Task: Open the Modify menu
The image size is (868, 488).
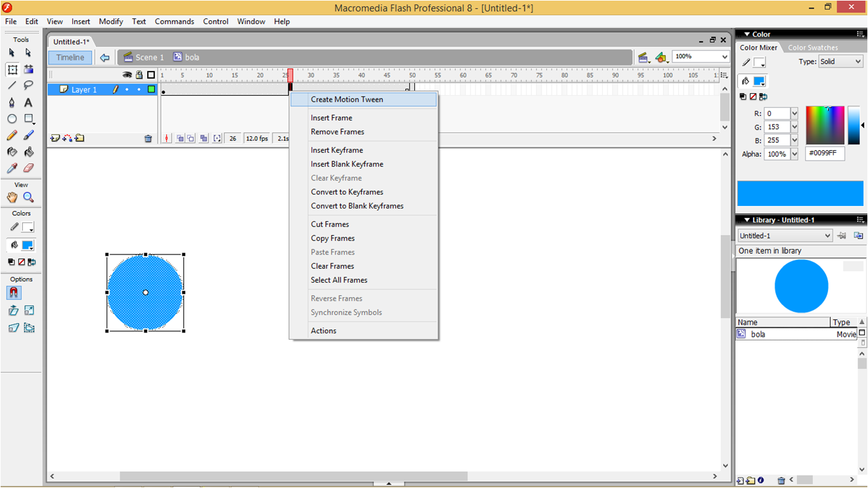Action: coord(111,22)
